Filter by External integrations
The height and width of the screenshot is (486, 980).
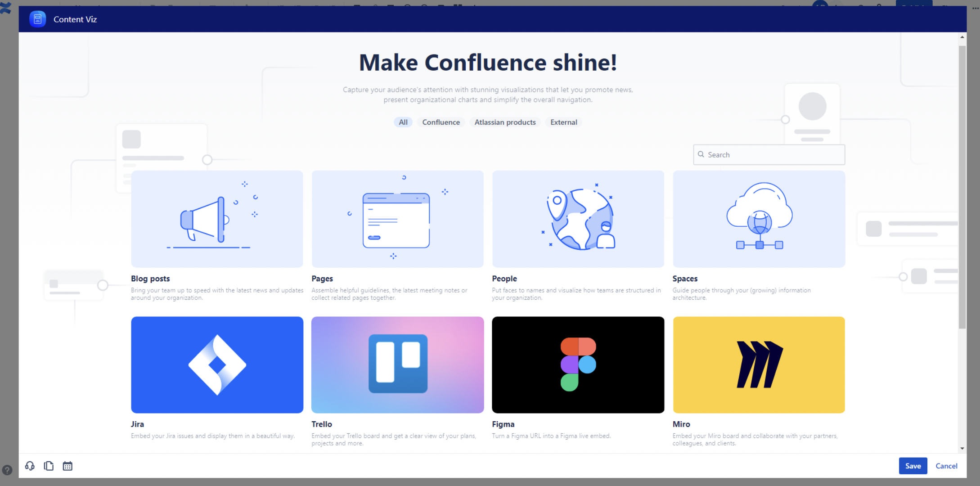click(x=563, y=122)
